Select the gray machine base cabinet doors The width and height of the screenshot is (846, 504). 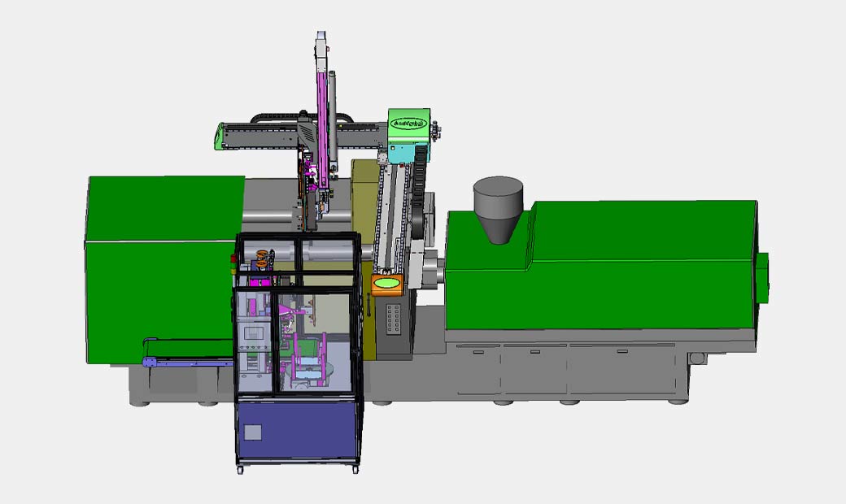[561, 370]
